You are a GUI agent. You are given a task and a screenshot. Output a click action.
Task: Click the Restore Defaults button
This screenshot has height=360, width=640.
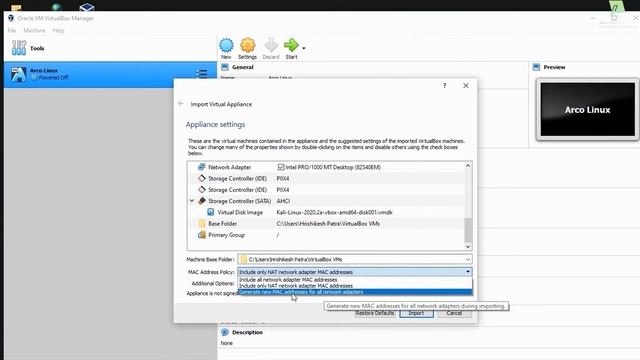click(375, 313)
